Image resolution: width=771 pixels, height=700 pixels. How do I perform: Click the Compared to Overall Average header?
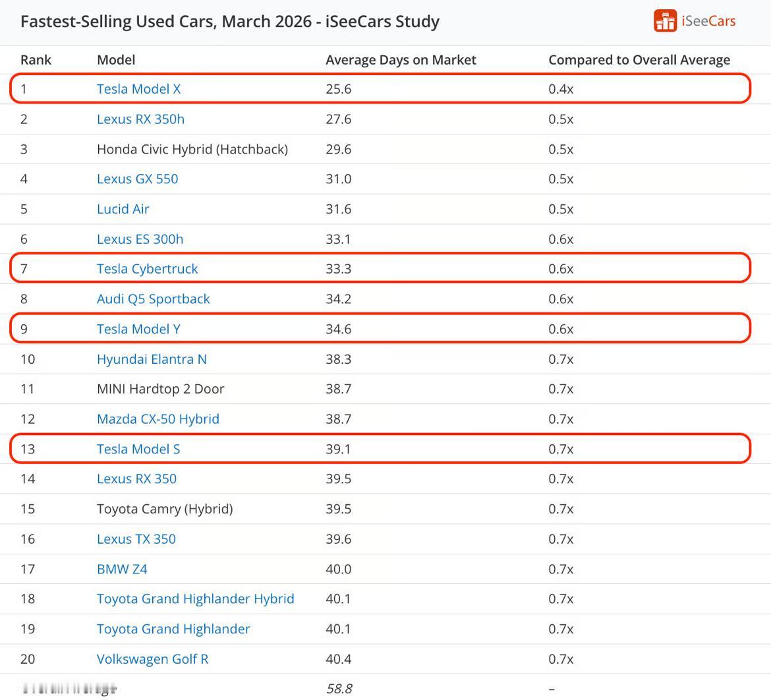(639, 60)
